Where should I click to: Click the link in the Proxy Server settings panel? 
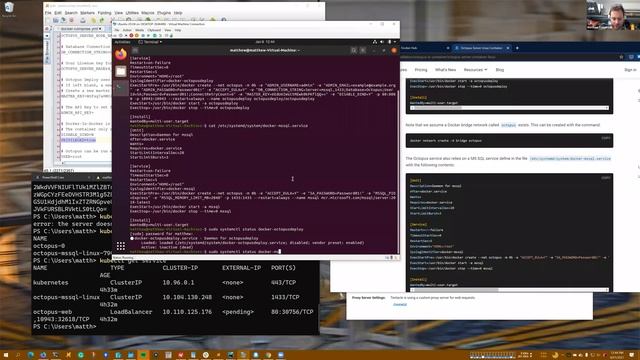pyautogui.click(x=400, y=304)
